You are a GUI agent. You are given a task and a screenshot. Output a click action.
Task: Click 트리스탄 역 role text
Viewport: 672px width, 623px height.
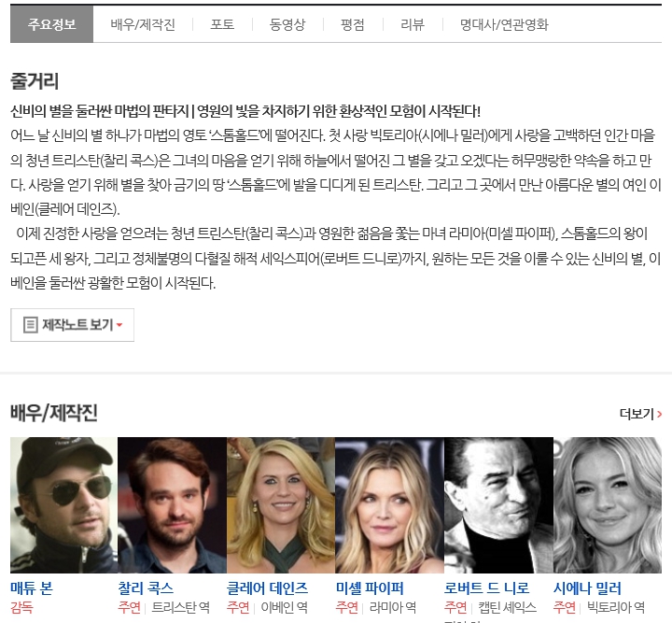(180, 607)
